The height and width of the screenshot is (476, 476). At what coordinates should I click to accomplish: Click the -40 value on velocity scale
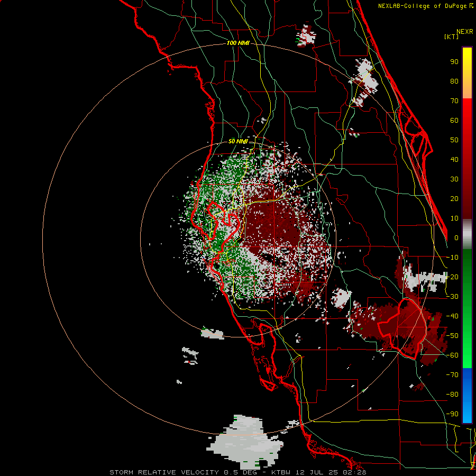click(x=452, y=316)
